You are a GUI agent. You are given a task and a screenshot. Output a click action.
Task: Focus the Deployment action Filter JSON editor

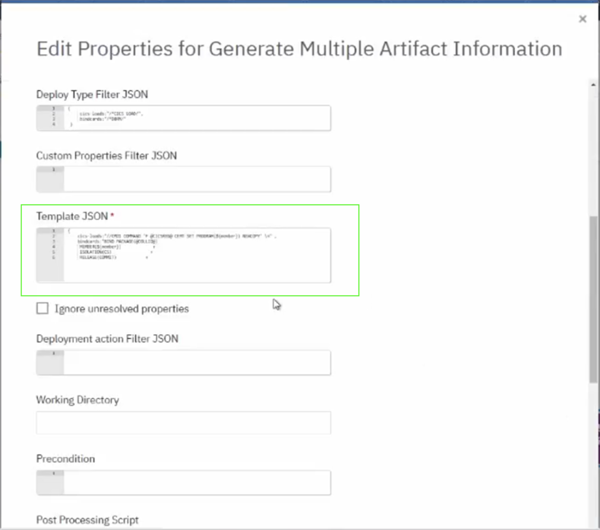[x=195, y=362]
